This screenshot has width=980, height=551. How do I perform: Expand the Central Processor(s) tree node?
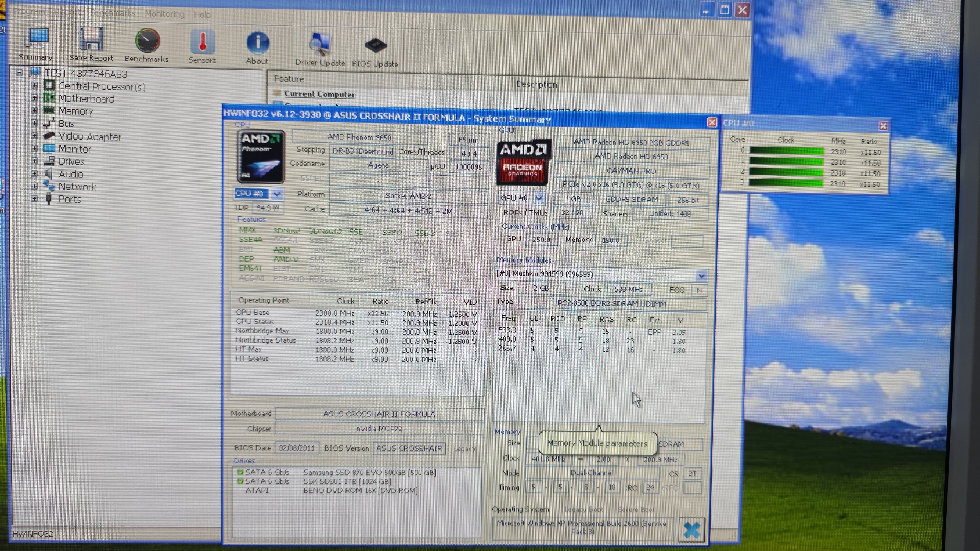34,86
